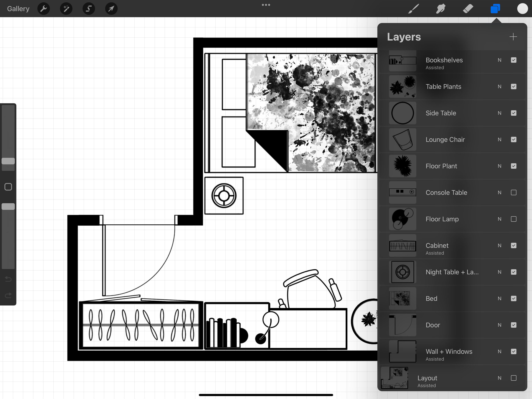Open the canvas options via three dots
This screenshot has height=399, width=532.
[x=266, y=4]
